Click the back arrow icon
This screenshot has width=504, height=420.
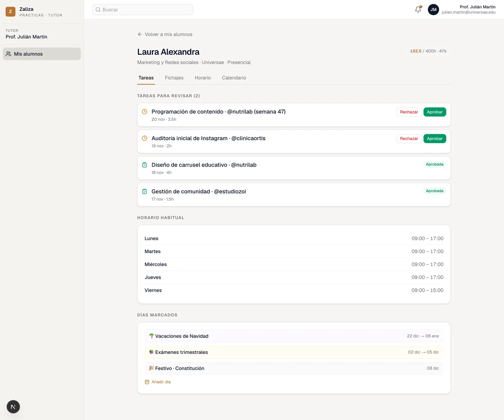tap(140, 34)
